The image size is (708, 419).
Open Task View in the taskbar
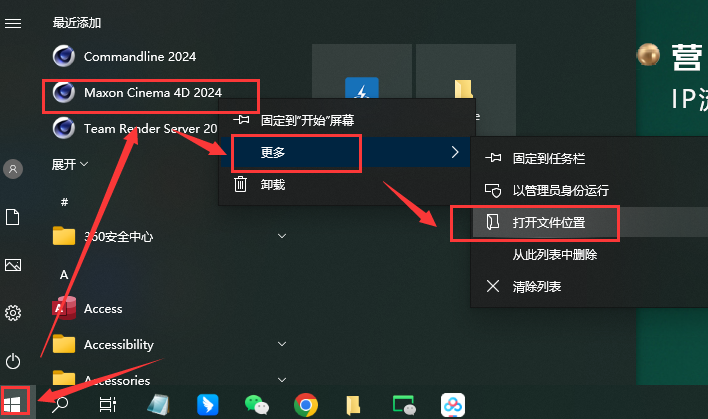pyautogui.click(x=108, y=404)
